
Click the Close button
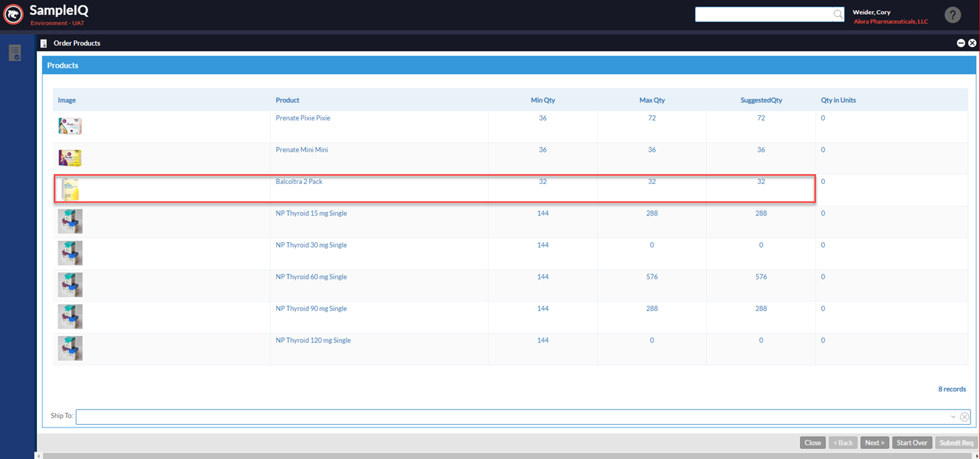click(813, 443)
